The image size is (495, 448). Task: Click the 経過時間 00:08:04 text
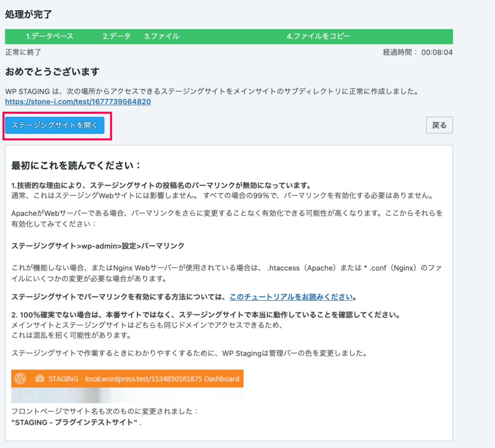418,52
